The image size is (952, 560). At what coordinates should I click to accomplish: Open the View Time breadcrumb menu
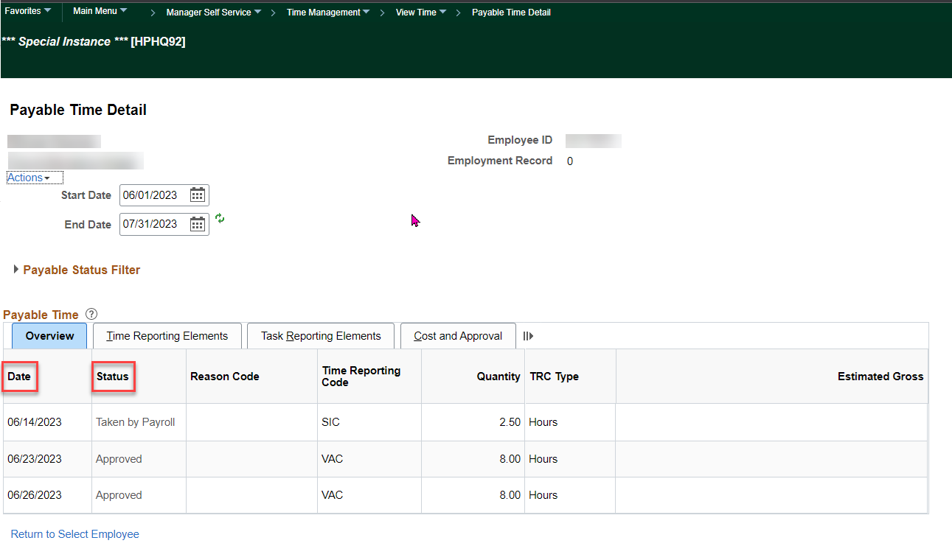pyautogui.click(x=421, y=13)
